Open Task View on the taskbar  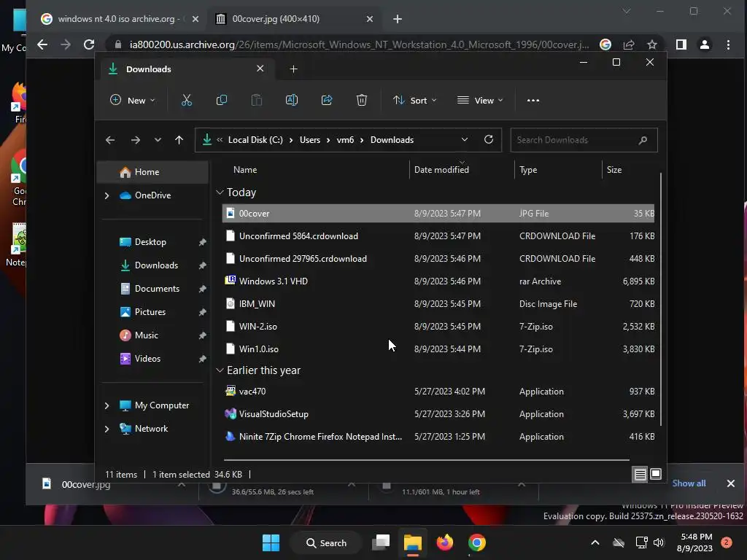tap(381, 542)
